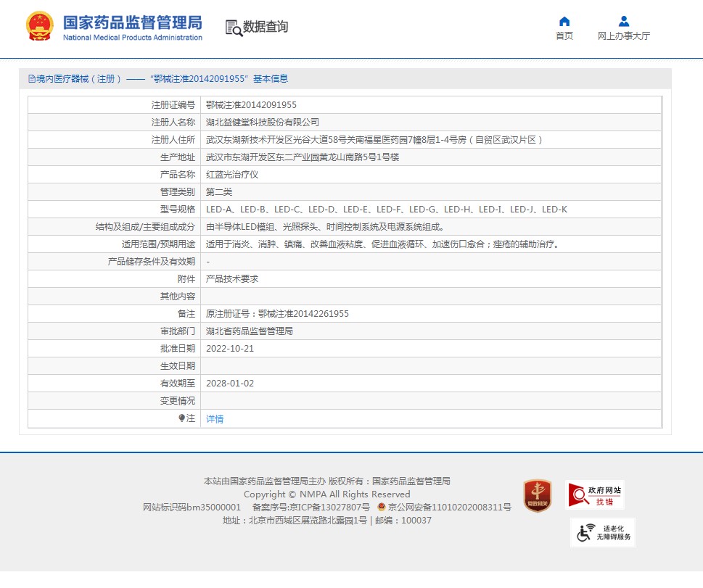This screenshot has height=588, width=703.
Task: Click 备案序号:京ICP备13027807号 link
Action: [311, 508]
